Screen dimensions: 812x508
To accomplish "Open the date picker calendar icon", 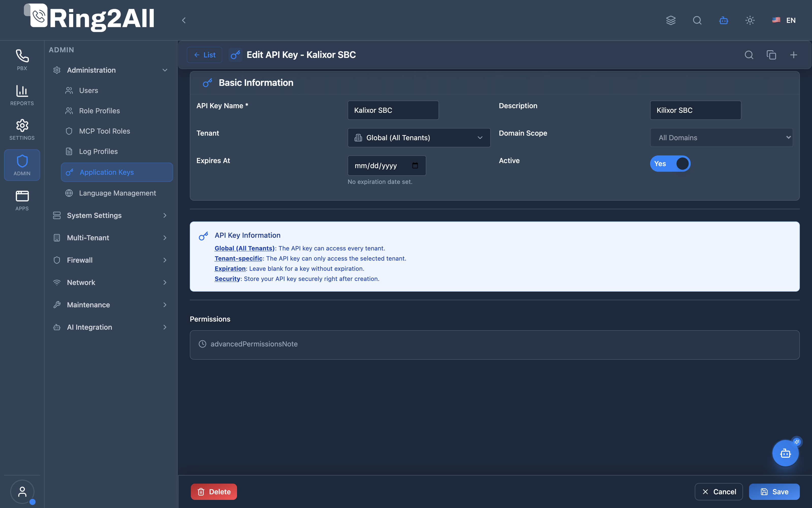I will pyautogui.click(x=415, y=165).
